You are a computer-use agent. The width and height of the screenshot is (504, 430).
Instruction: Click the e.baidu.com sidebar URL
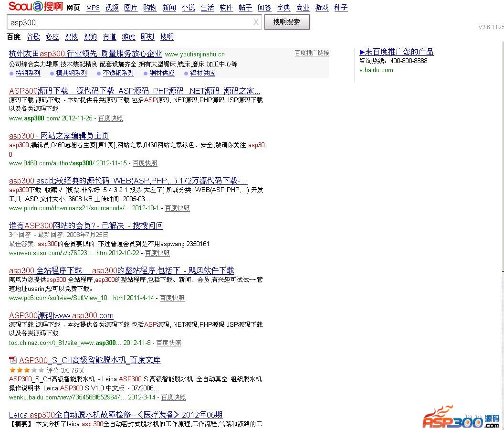[376, 70]
